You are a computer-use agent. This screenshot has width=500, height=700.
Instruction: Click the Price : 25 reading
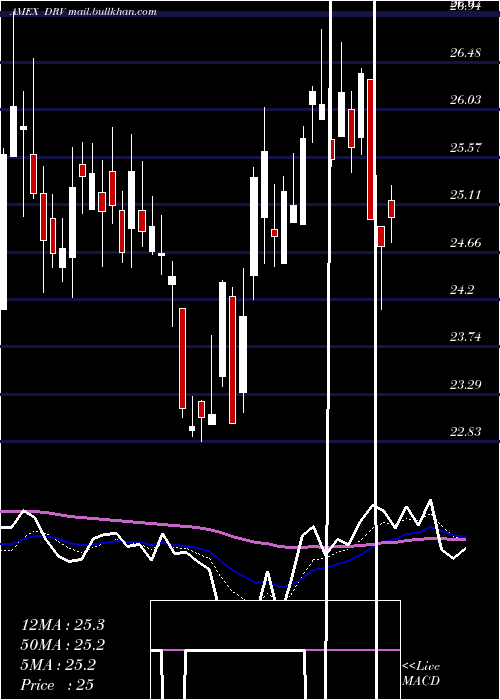(58, 685)
